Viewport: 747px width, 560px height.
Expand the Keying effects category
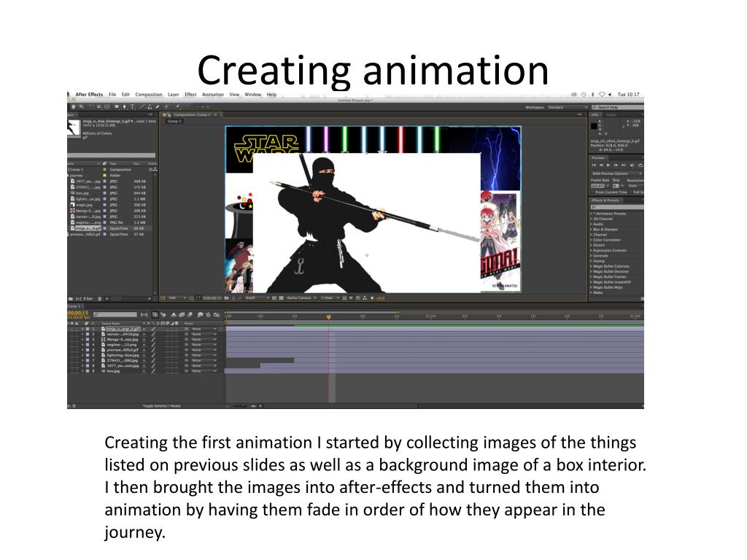click(x=592, y=261)
